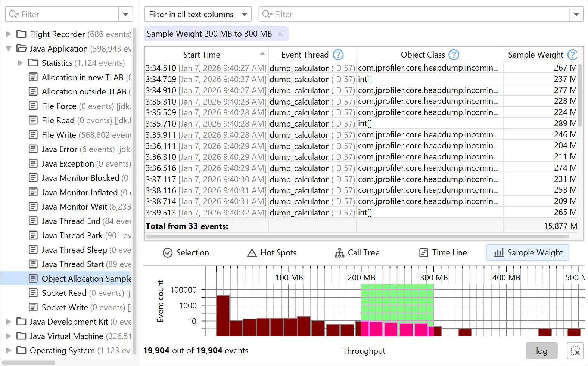Click the Operating System folder icon
Screen dimensions: 588x366
(22, 350)
